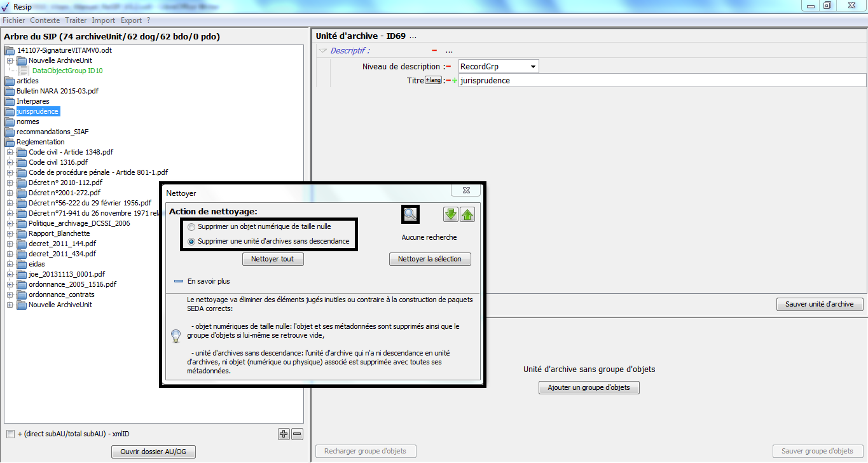Click the 'Nettoyer la sélection' button
The image size is (868, 463).
pyautogui.click(x=430, y=259)
